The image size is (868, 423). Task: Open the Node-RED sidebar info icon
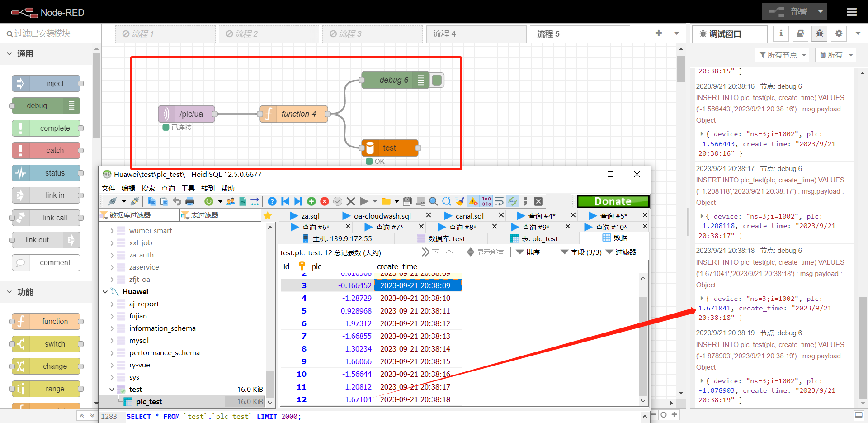(x=781, y=33)
